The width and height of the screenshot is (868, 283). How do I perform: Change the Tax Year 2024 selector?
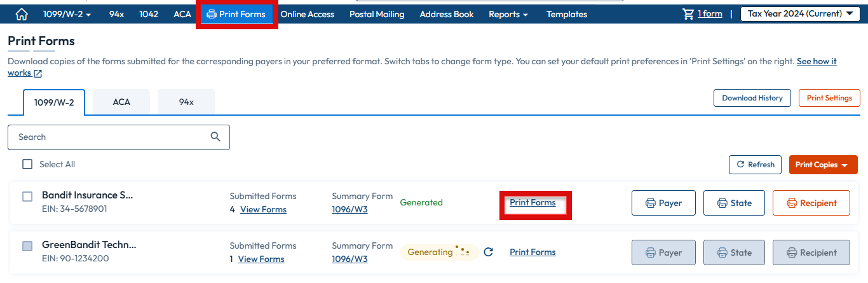click(x=800, y=13)
